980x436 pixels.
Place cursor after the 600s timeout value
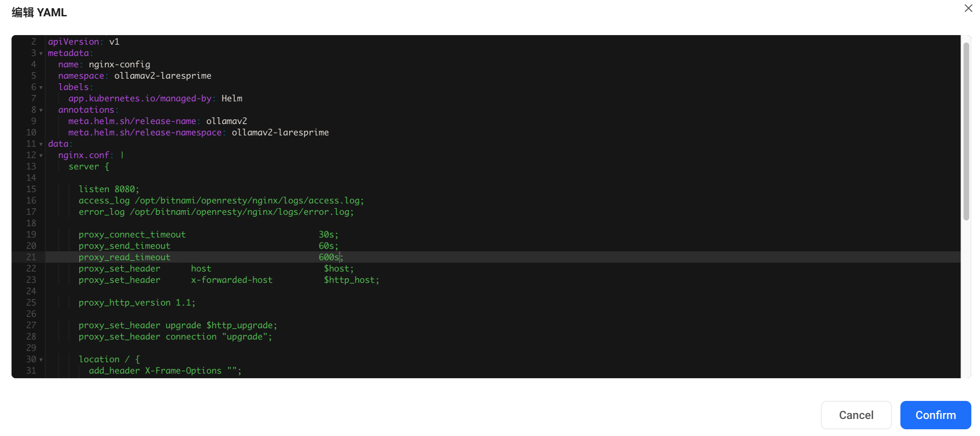[x=340, y=257]
